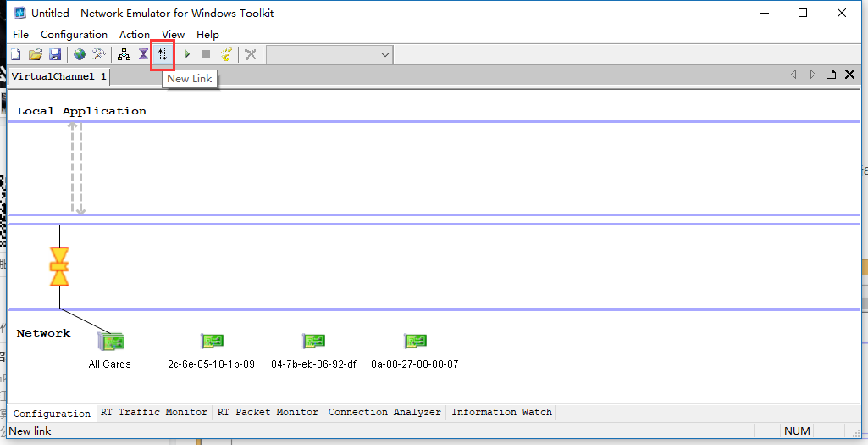Click the new tab page icon
868x445 pixels.
click(x=831, y=75)
